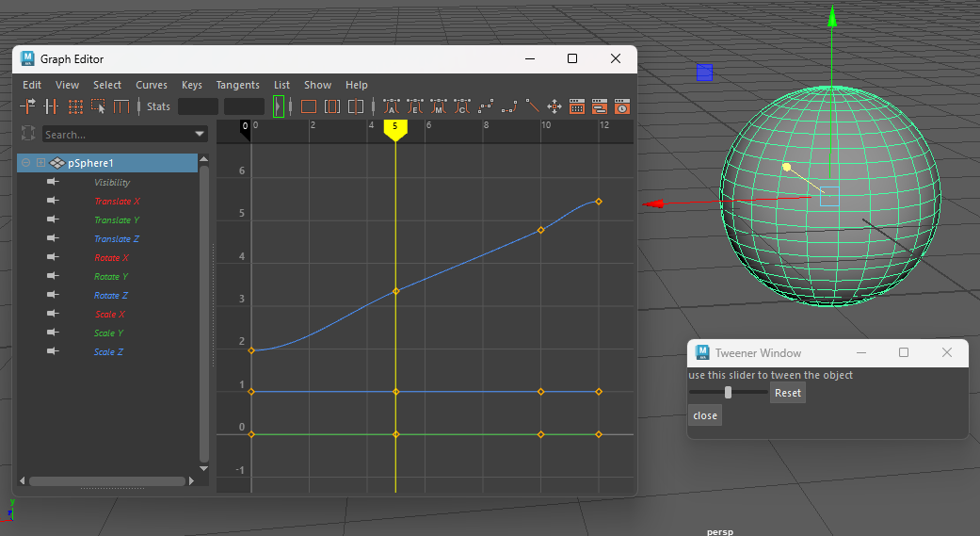This screenshot has height=536, width=980.
Task: Select the Rotate Z channel
Action: [x=111, y=295]
